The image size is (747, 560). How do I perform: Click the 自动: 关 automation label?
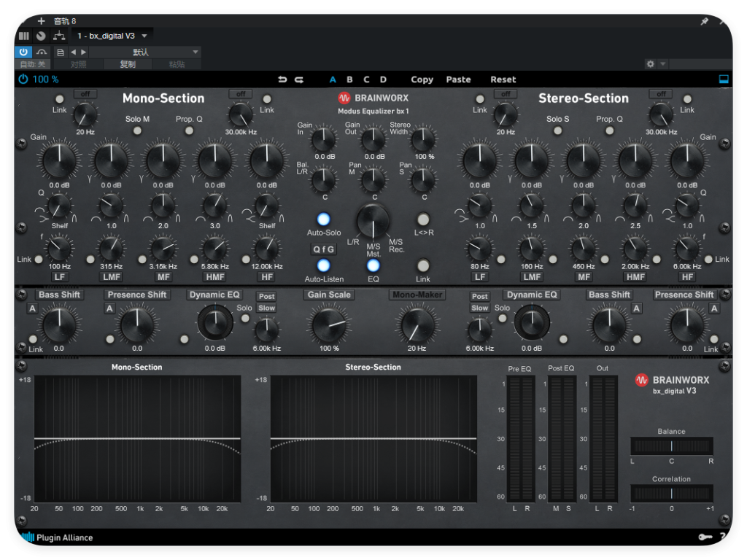coord(32,64)
